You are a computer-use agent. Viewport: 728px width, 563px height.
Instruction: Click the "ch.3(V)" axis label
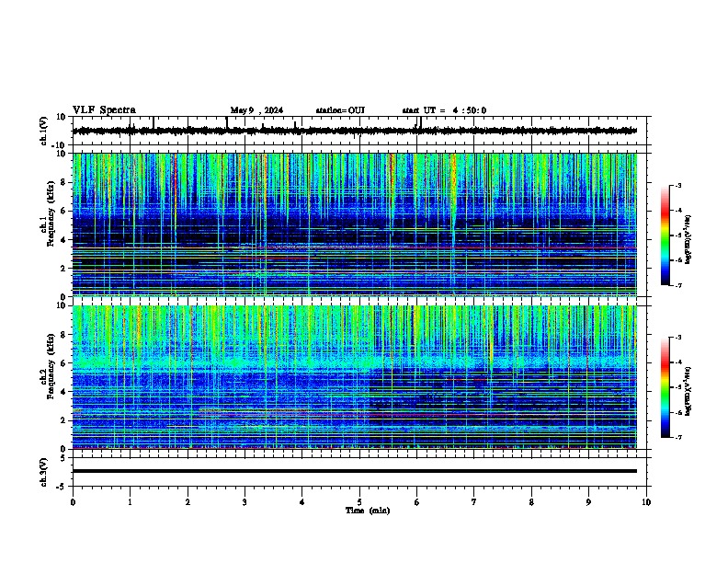(44, 472)
